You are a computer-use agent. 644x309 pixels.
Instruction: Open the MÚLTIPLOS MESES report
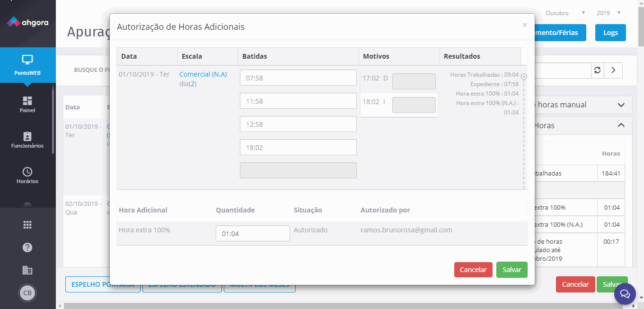[x=260, y=284]
